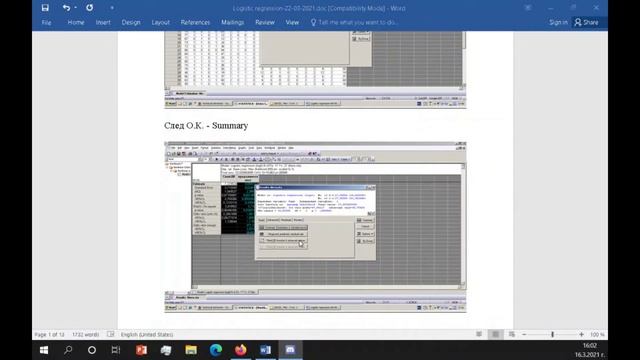Viewport: 640px width, 360px height.
Task: Click English (United States) language indicator
Action: [147, 334]
